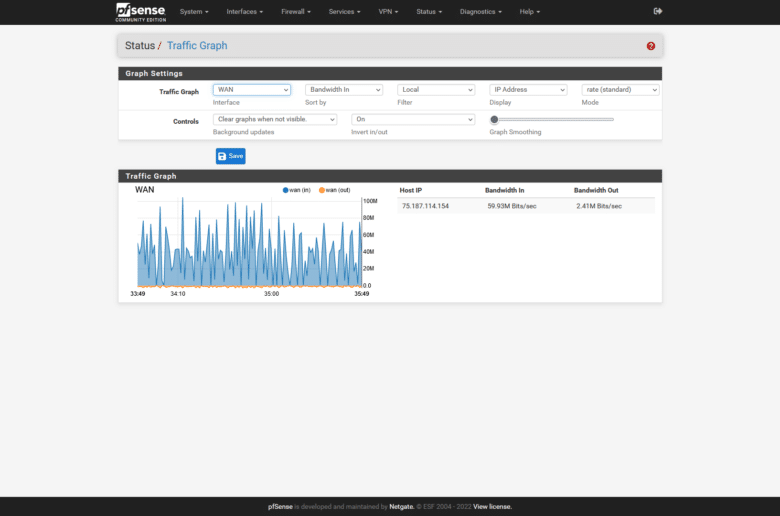Open the VPN menu

(x=388, y=11)
